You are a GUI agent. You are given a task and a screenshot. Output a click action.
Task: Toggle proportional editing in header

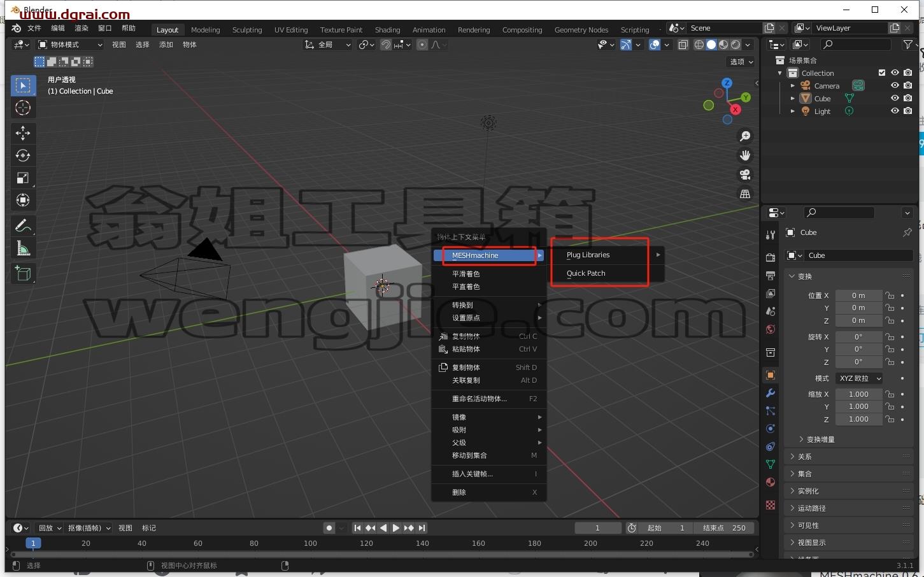[x=422, y=45]
